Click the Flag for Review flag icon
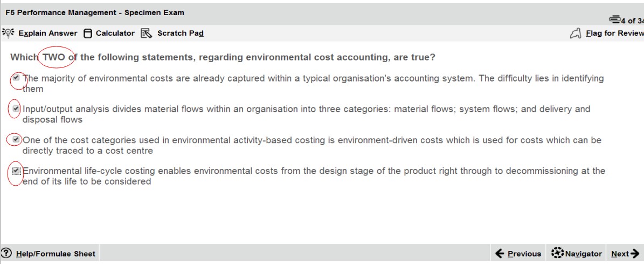 576,33
